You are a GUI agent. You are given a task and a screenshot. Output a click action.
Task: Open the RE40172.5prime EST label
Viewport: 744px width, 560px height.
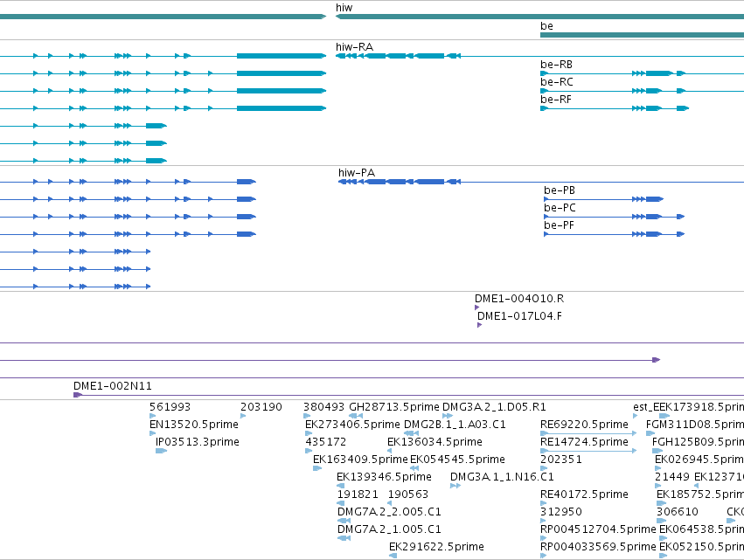click(584, 494)
